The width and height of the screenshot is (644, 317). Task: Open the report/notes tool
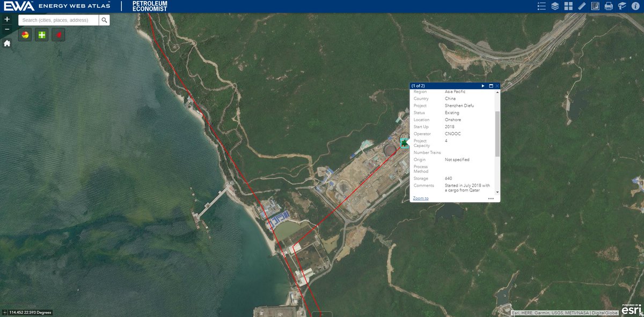(595, 6)
